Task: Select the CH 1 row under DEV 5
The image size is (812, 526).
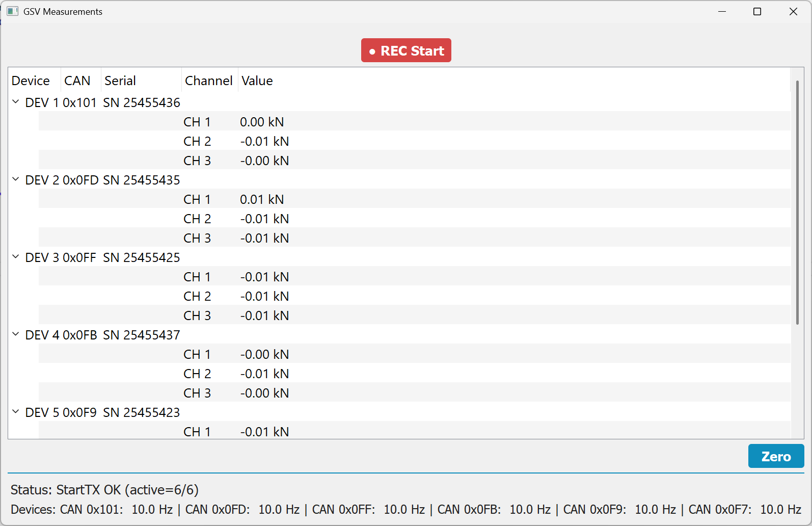Action: [414, 431]
